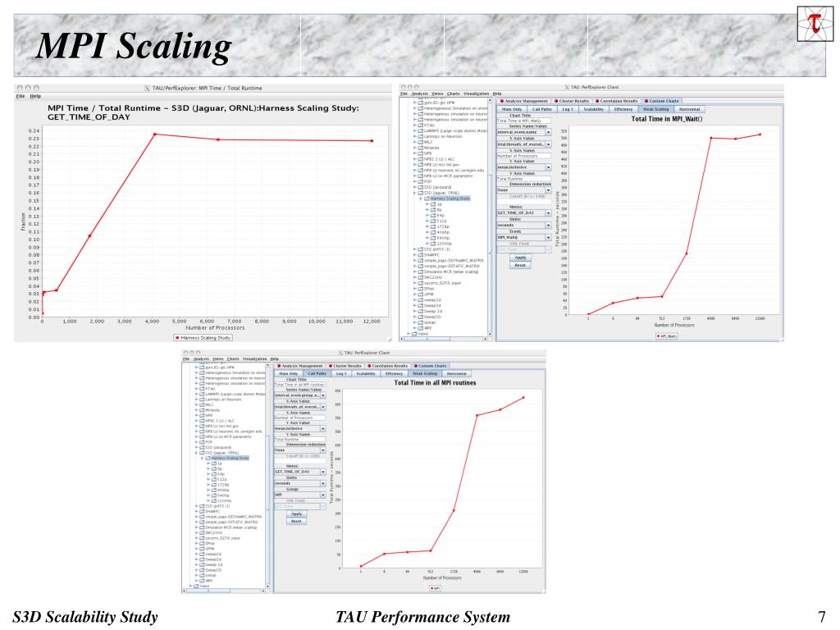Click Harness Scaling Study folder in all MPI routines window

228,458
